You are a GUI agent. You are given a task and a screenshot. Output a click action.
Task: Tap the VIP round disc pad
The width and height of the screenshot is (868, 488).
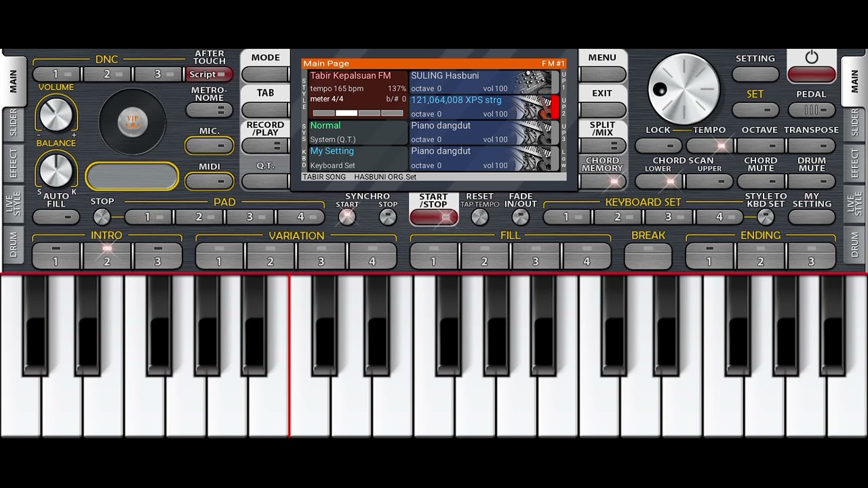[x=132, y=122]
